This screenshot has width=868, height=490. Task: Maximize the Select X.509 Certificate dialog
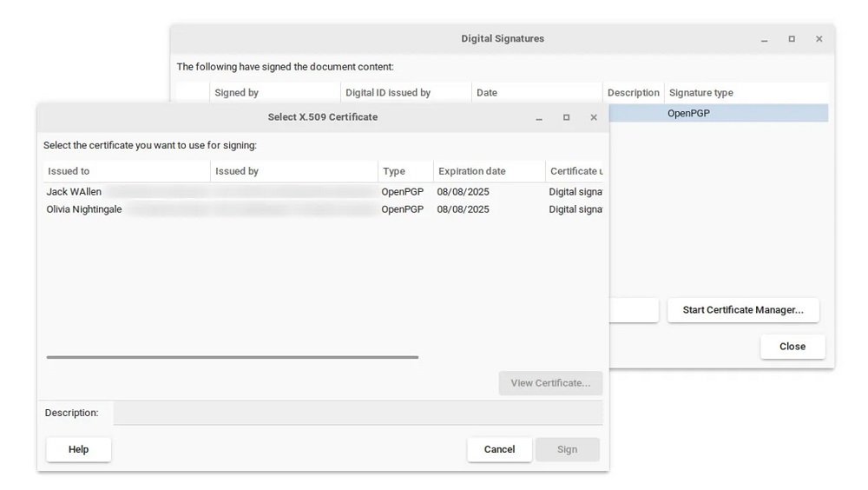[566, 117]
